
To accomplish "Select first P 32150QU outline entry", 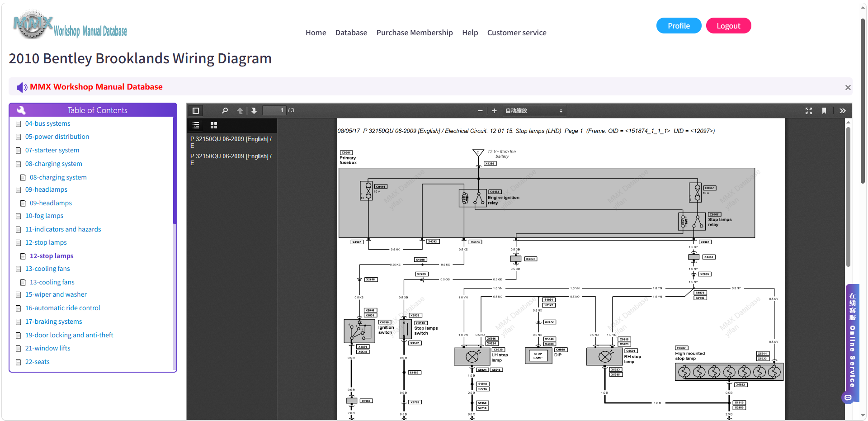I will coord(231,142).
